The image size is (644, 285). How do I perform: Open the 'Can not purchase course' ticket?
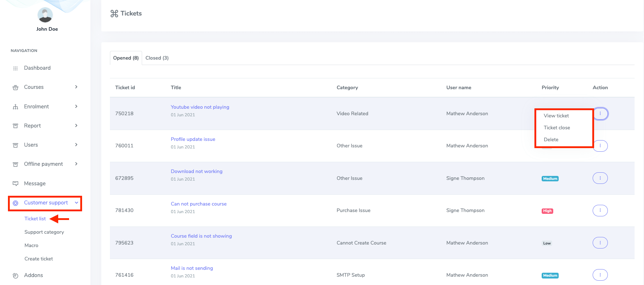point(199,204)
